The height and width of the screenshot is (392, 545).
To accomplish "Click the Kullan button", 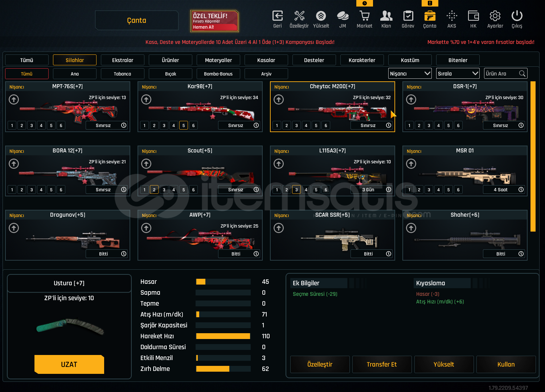I will click(x=506, y=364).
